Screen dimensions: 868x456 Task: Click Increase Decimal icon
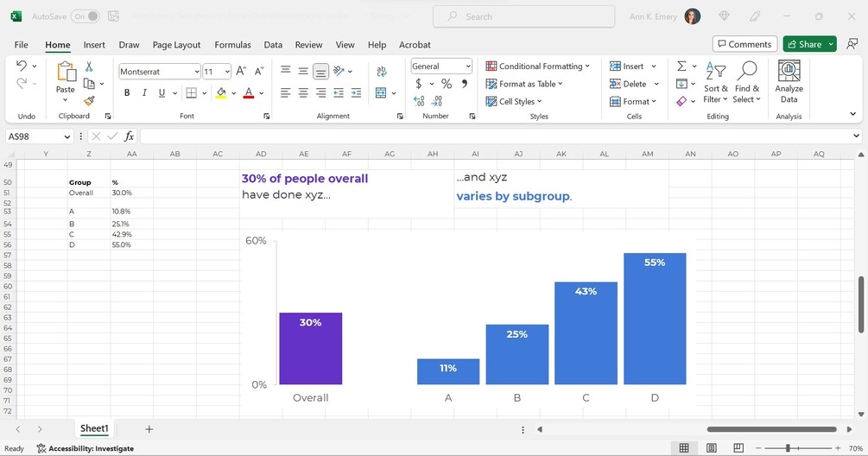pos(419,101)
